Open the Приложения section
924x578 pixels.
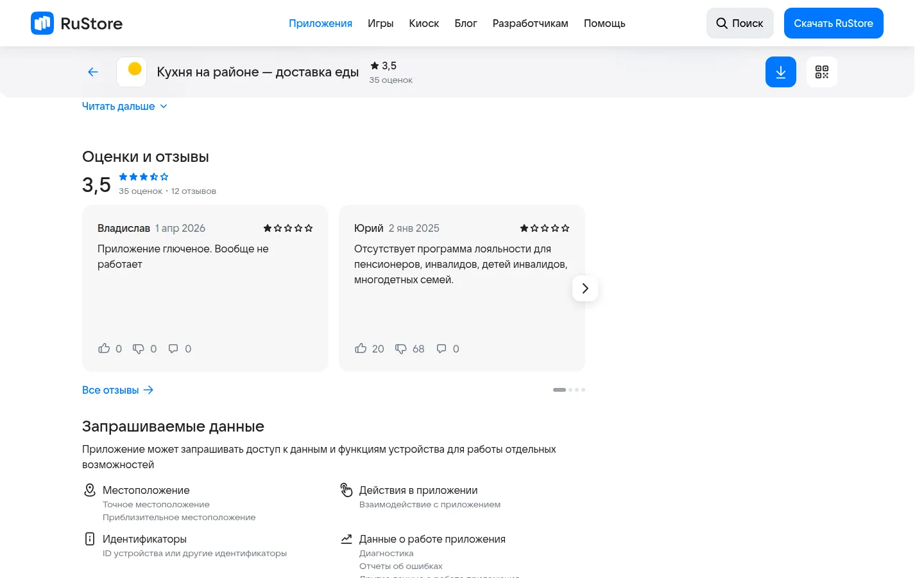pos(320,23)
